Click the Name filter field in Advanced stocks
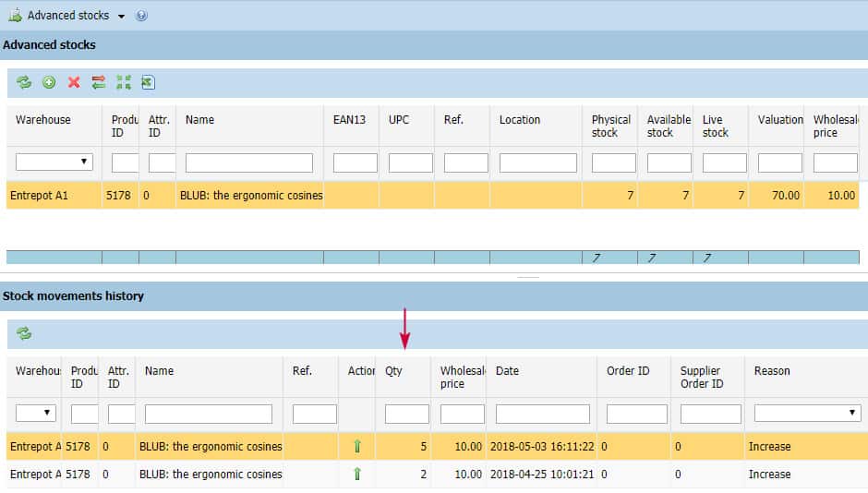The height and width of the screenshot is (493, 868). click(x=249, y=162)
